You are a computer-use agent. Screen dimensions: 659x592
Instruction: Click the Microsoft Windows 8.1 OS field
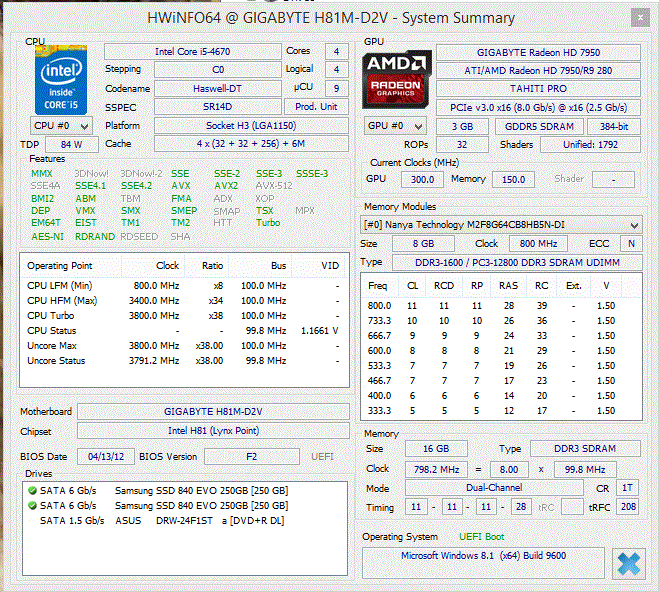pyautogui.click(x=483, y=563)
